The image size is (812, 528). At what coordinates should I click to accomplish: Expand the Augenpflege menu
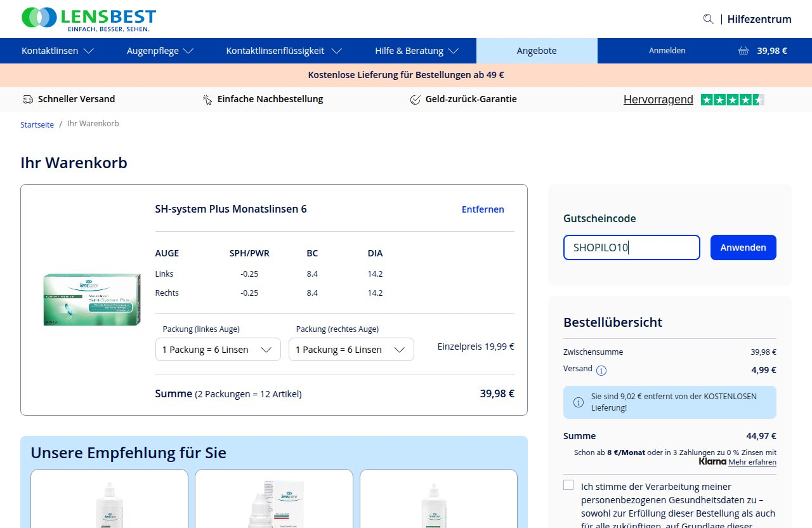point(160,51)
